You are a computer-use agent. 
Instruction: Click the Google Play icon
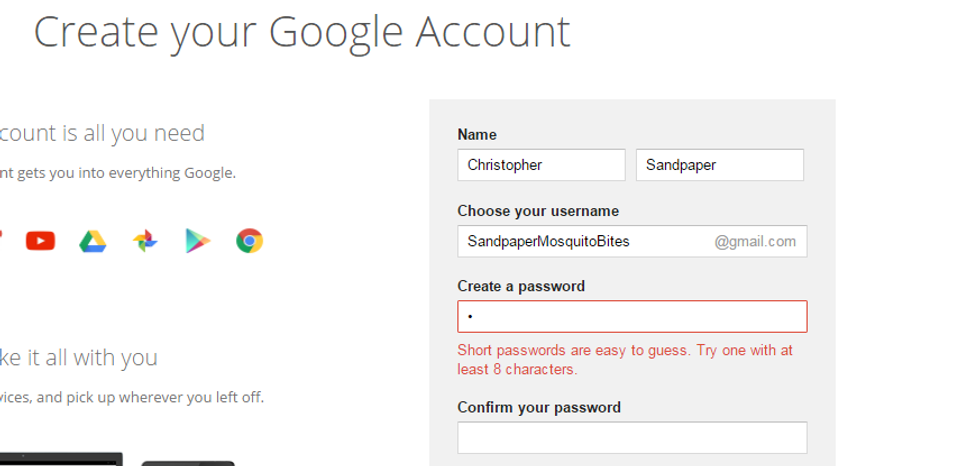(x=197, y=241)
